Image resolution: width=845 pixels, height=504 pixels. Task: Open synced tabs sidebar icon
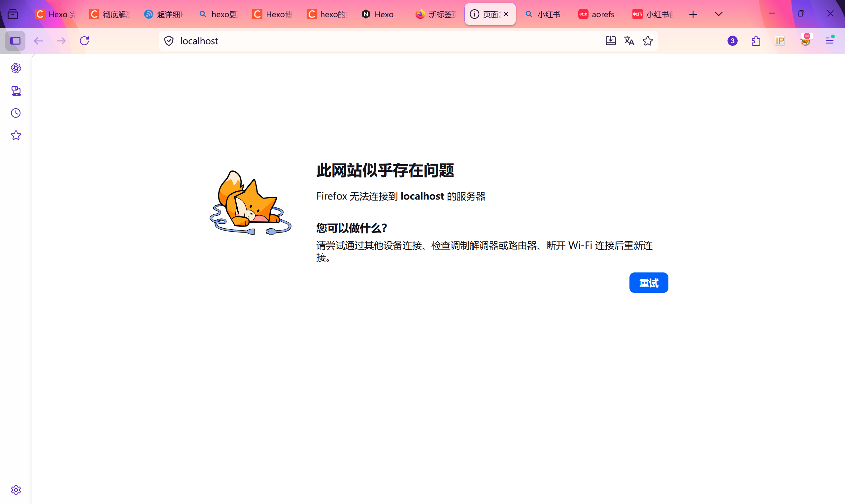click(x=16, y=91)
